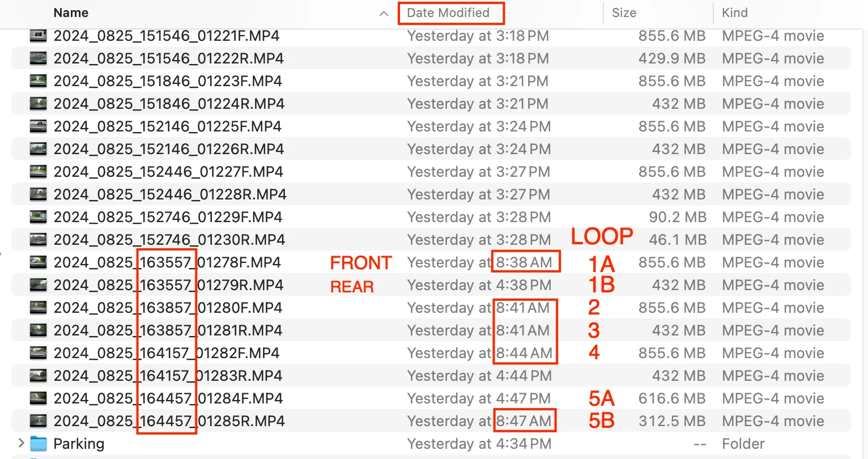Click the ascending sort chevron beside Name
The image size is (868, 459).
(384, 13)
